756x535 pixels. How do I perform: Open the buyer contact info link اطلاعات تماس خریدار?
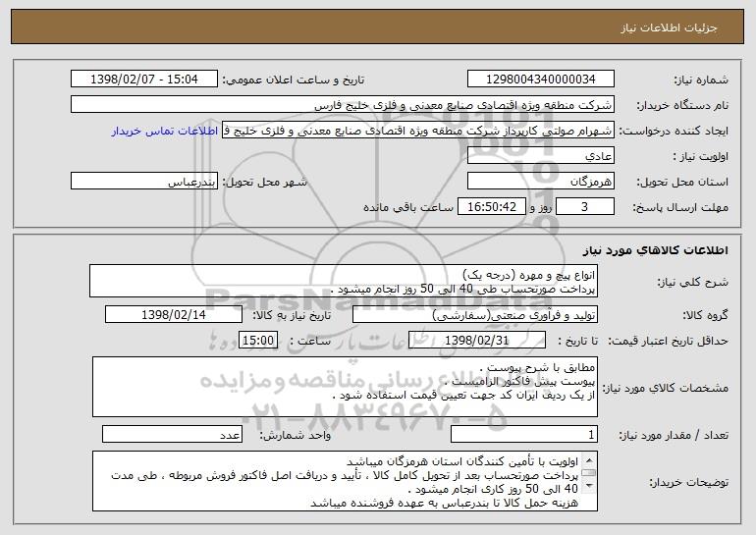[x=165, y=132]
